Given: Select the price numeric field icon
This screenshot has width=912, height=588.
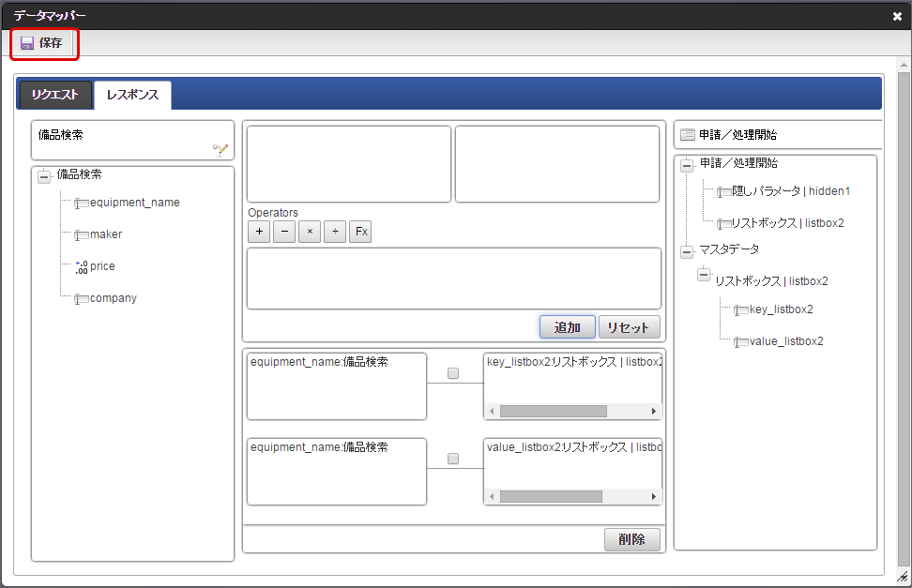Looking at the screenshot, I should (x=82, y=267).
